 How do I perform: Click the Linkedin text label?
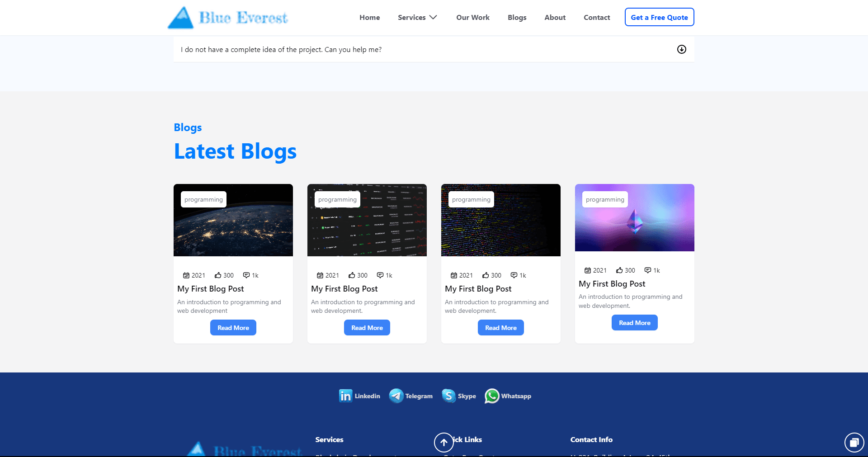(367, 396)
